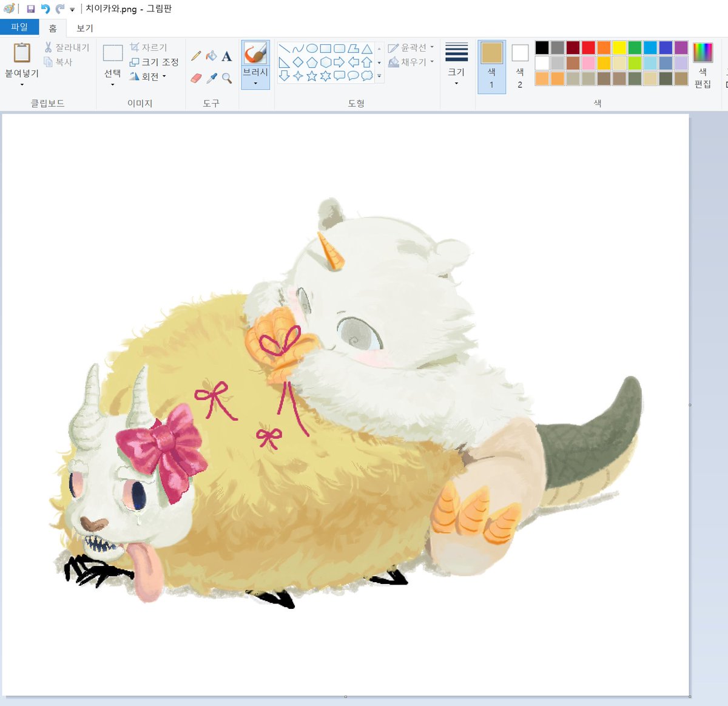
Task: Select the Text tool (A)
Action: 226,56
